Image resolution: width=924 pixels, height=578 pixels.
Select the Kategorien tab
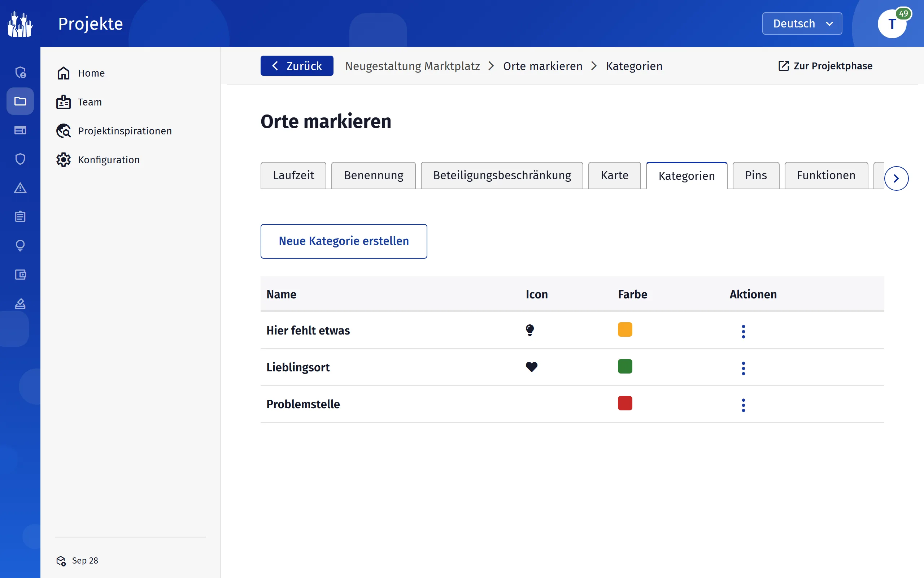point(687,176)
